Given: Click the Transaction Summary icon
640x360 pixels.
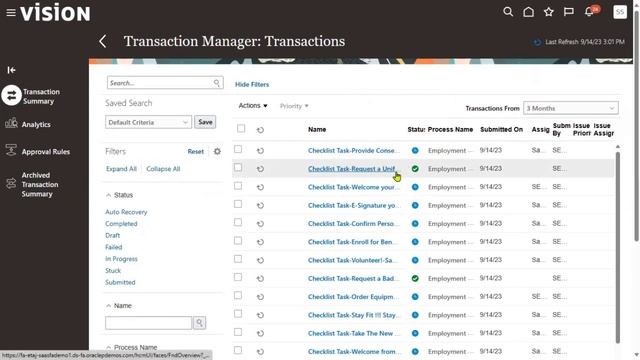Looking at the screenshot, I should click(x=11, y=96).
